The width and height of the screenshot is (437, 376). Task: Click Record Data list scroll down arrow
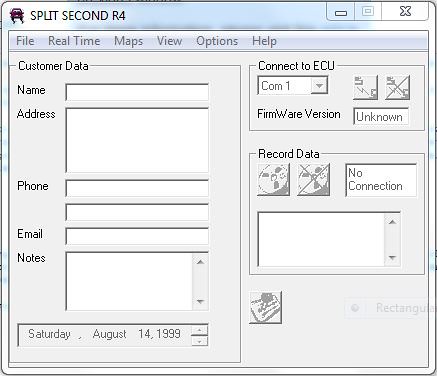[x=392, y=258]
